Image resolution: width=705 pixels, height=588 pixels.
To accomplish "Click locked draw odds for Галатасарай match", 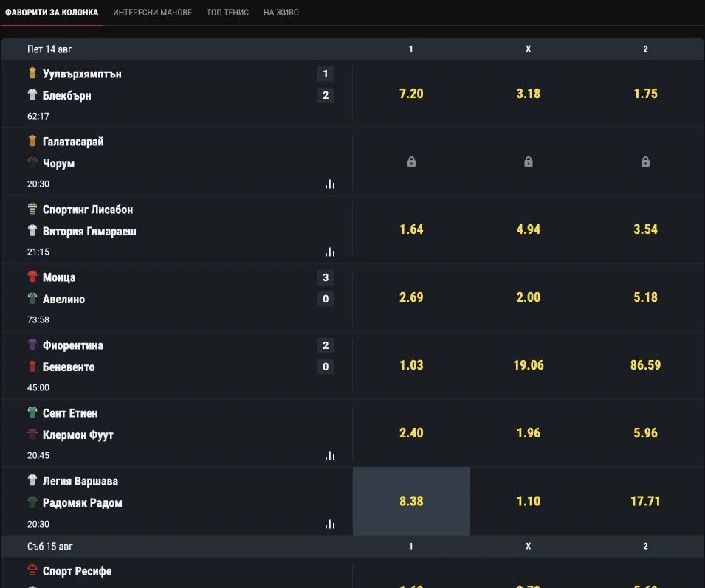I will [529, 162].
